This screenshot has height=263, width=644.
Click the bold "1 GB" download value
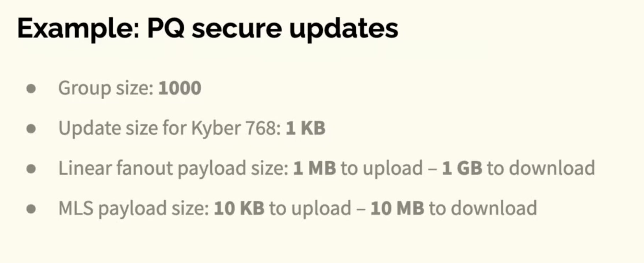(x=462, y=168)
